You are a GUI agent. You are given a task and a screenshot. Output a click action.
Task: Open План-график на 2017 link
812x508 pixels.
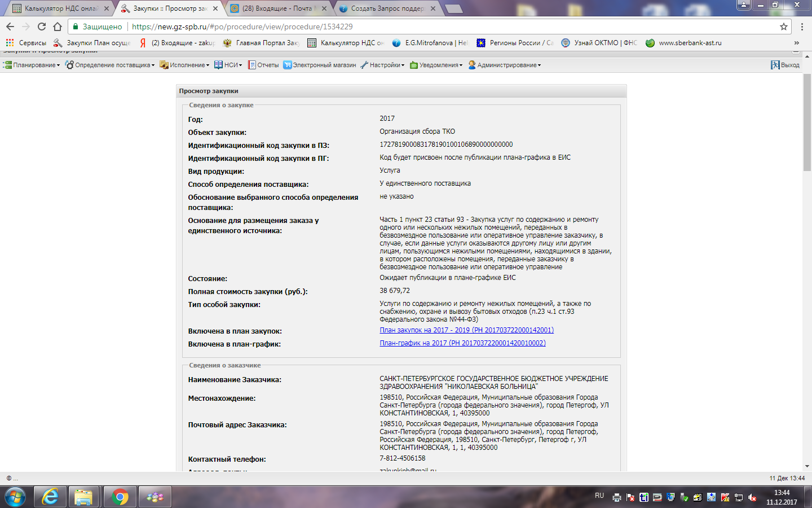[462, 343]
